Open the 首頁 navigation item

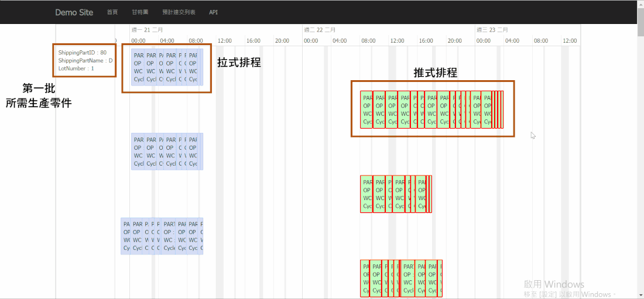(x=112, y=12)
